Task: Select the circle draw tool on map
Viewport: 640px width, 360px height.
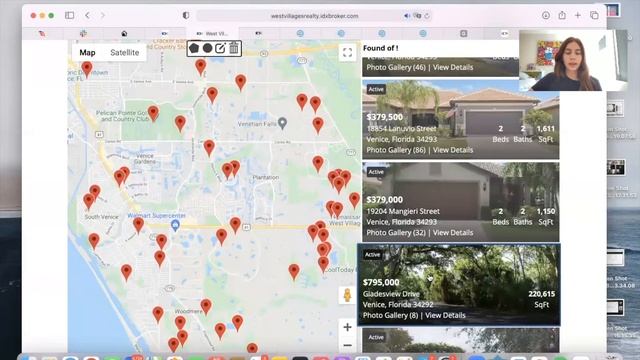Action: (x=207, y=48)
